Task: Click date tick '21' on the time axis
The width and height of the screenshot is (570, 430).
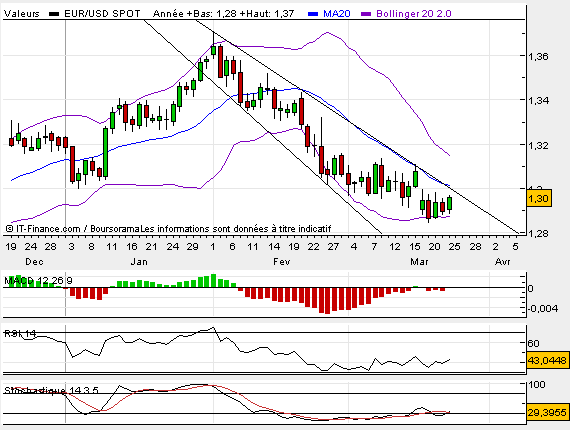Action: coord(151,247)
